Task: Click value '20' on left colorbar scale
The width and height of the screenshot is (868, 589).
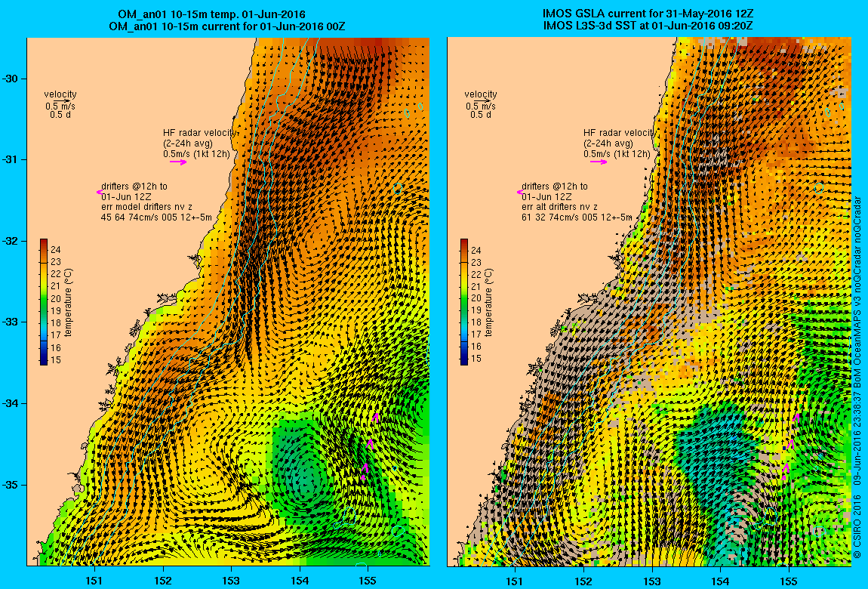Action: point(56,298)
